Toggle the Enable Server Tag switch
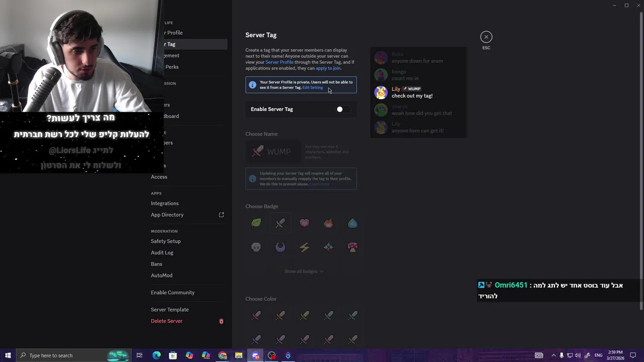The image size is (644, 362). click(x=343, y=109)
